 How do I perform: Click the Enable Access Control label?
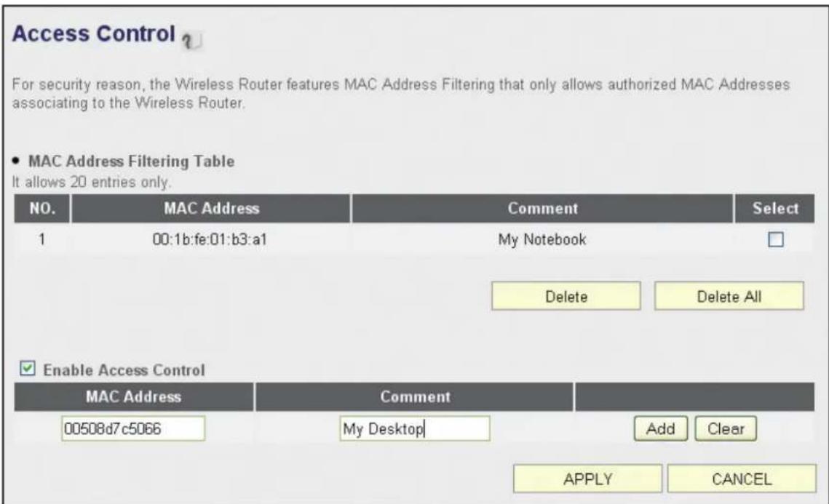point(124,369)
